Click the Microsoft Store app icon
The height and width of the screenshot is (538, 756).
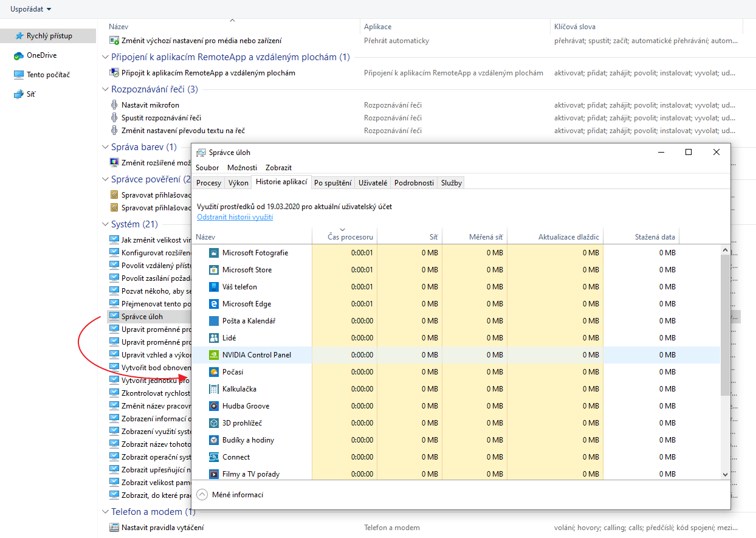[x=213, y=270]
